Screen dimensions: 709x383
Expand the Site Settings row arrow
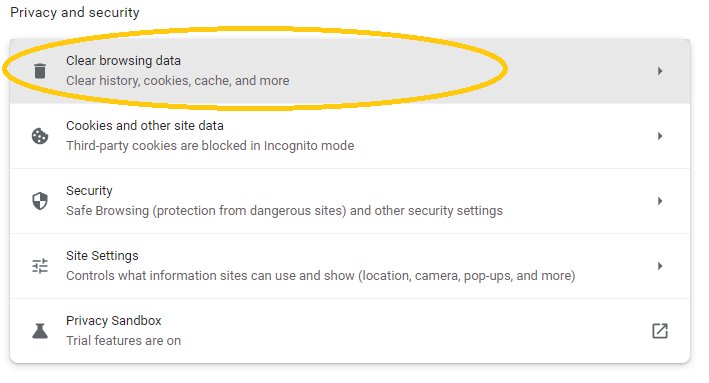point(660,266)
